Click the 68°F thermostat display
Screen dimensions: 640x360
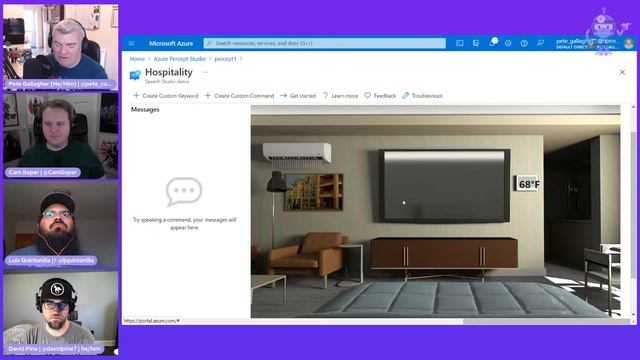pos(528,184)
